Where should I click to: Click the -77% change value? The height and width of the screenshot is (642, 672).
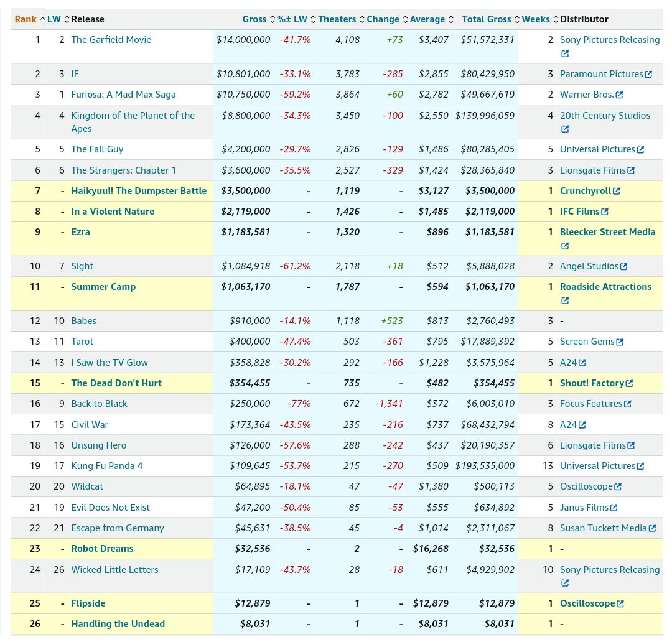pos(299,404)
